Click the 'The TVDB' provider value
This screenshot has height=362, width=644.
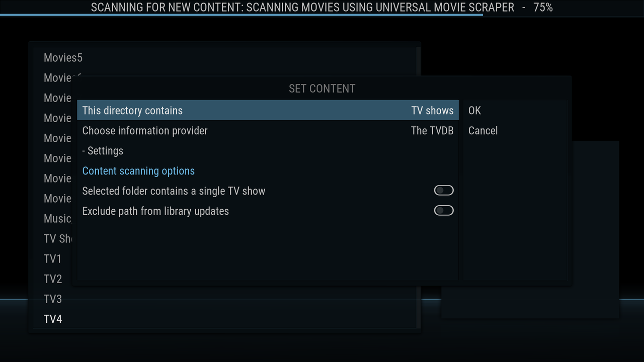(432, 131)
